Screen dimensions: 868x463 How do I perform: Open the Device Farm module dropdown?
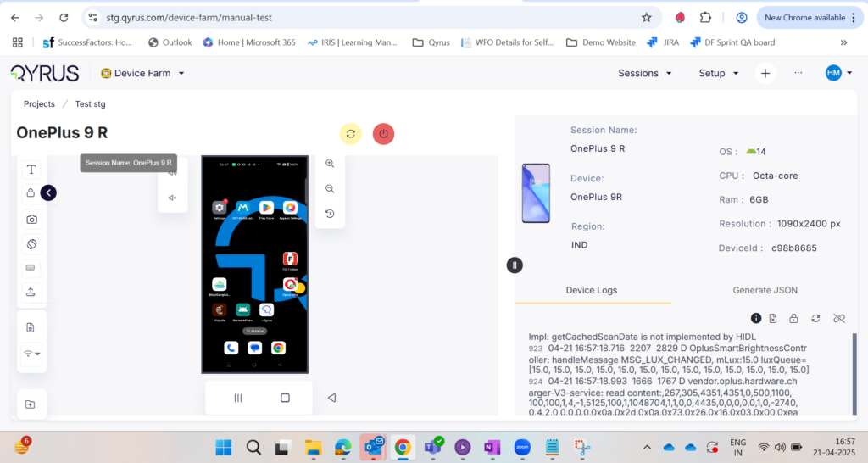(142, 73)
